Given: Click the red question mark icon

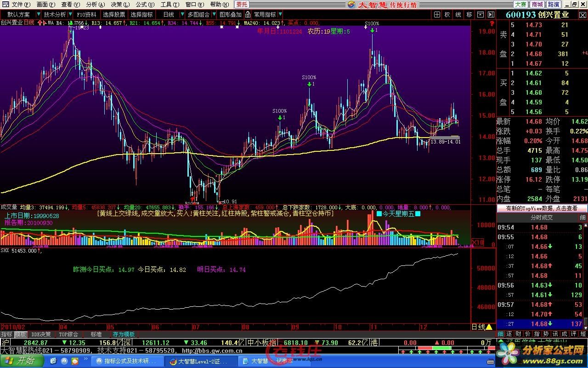Looking at the screenshot, I should pyautogui.click(x=491, y=23).
